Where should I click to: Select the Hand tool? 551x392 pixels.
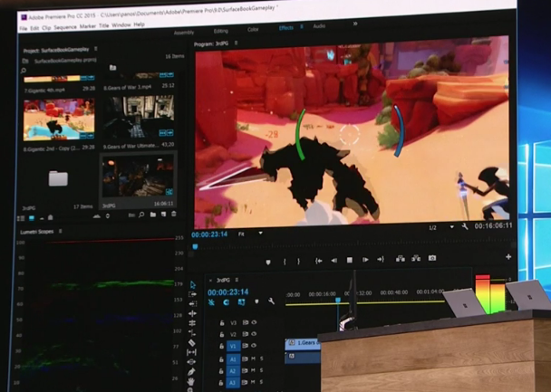pos(192,383)
